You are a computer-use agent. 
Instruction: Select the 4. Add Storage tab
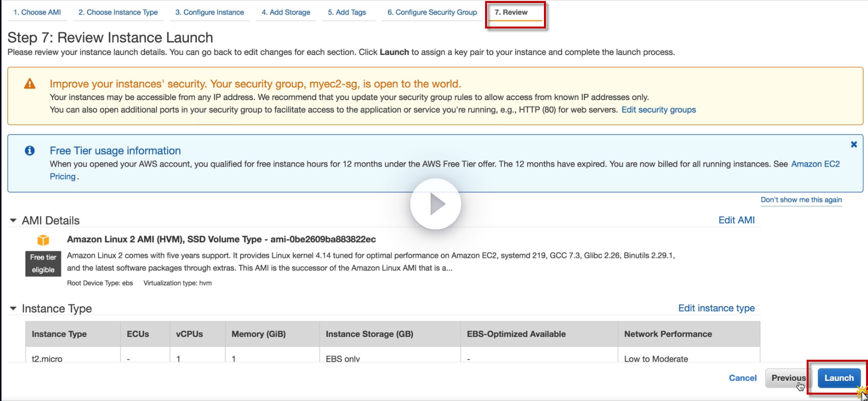pos(286,12)
